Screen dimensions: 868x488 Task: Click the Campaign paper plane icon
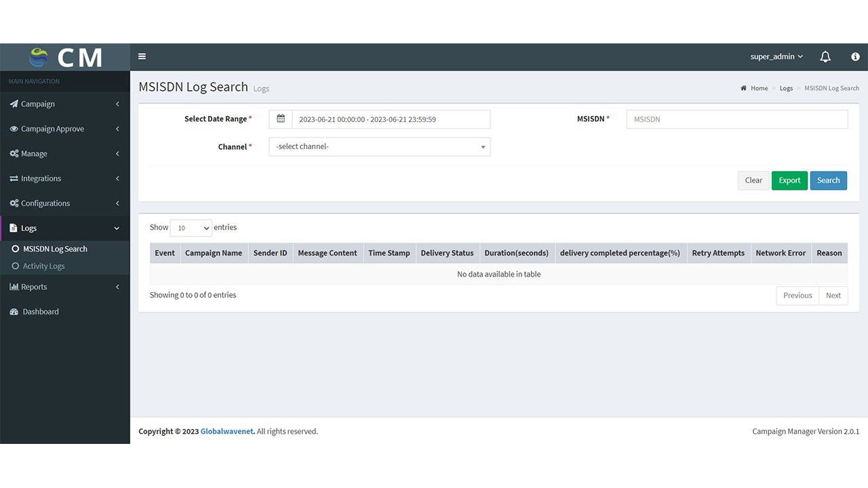pyautogui.click(x=14, y=104)
